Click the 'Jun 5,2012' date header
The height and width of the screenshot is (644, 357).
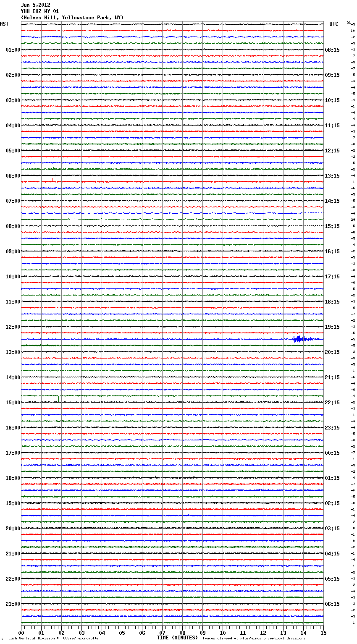36,5
